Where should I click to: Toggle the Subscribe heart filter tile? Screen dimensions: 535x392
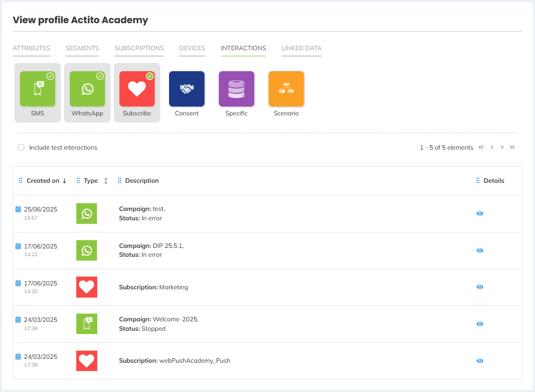click(137, 93)
